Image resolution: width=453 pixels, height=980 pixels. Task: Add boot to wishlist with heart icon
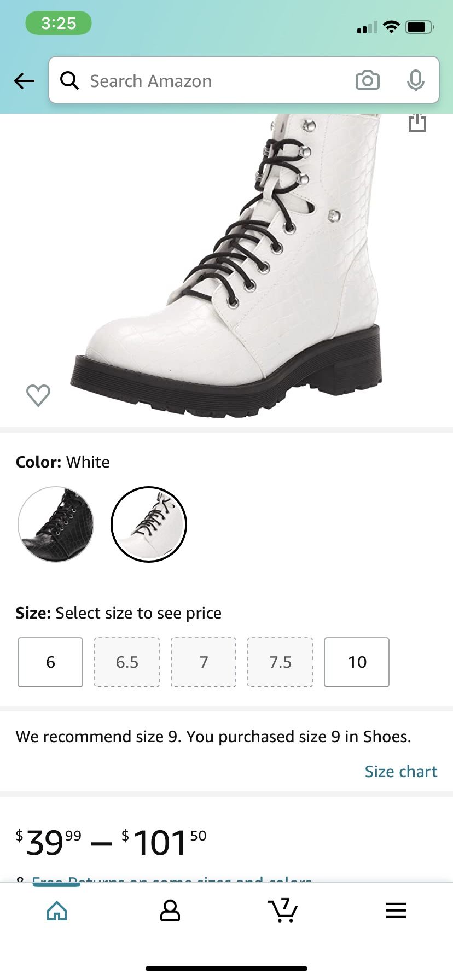[x=38, y=395]
